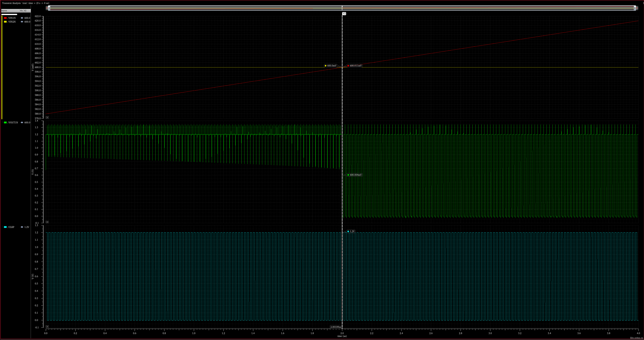Click the /VIN1N marker value 600.0 in legend
This screenshot has height=340, width=644.
27,18
